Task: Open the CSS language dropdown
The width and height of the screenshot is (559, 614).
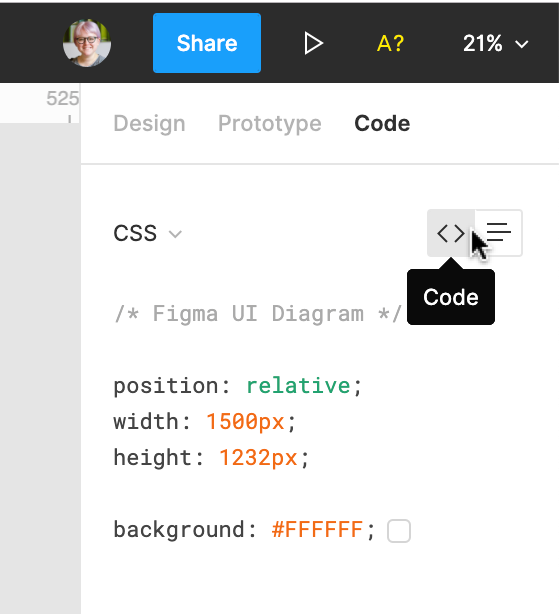Action: pos(148,233)
